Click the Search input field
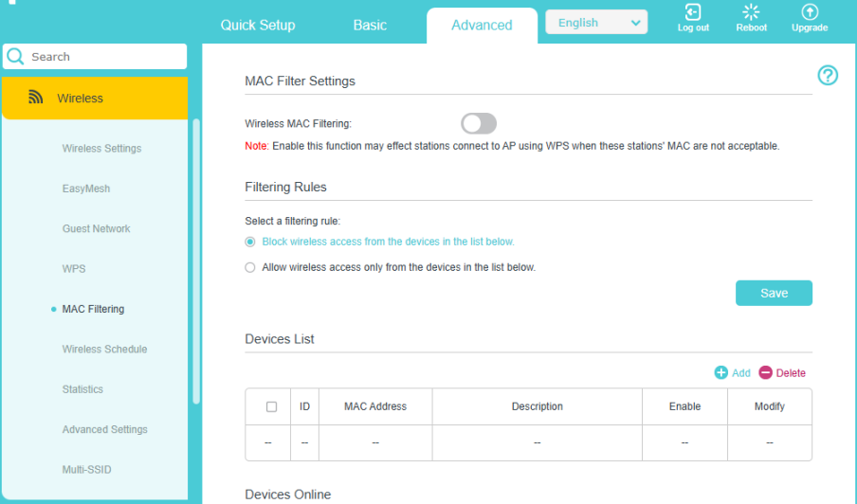Screen dimensions: 857x504 click(x=95, y=56)
